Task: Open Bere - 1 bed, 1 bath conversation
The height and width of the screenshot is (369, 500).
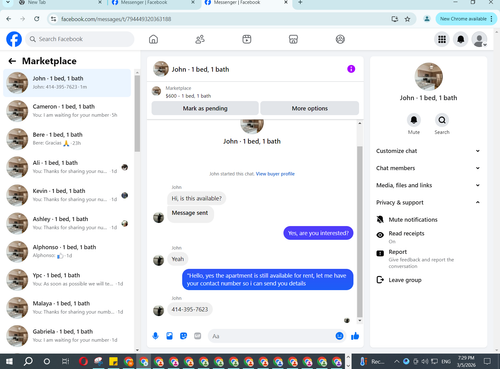Action: coord(67,139)
